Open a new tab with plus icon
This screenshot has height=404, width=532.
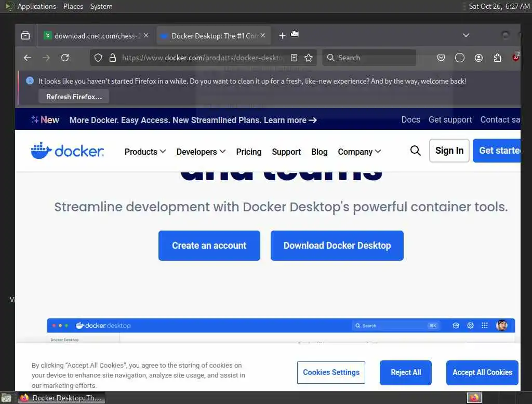(282, 36)
